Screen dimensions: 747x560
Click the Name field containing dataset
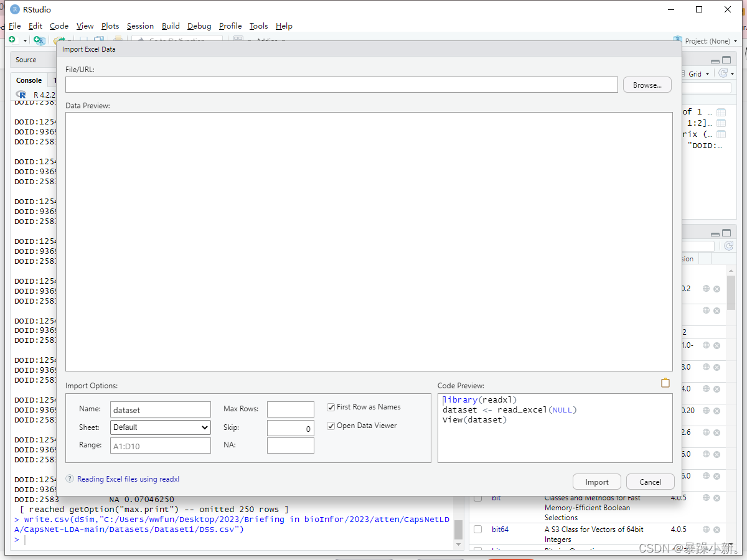(x=161, y=409)
